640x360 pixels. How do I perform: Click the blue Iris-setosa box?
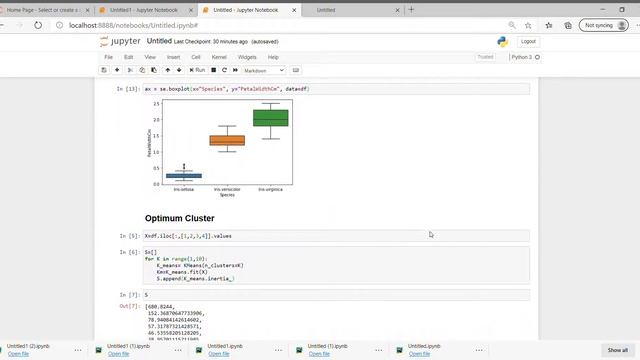pos(184,176)
